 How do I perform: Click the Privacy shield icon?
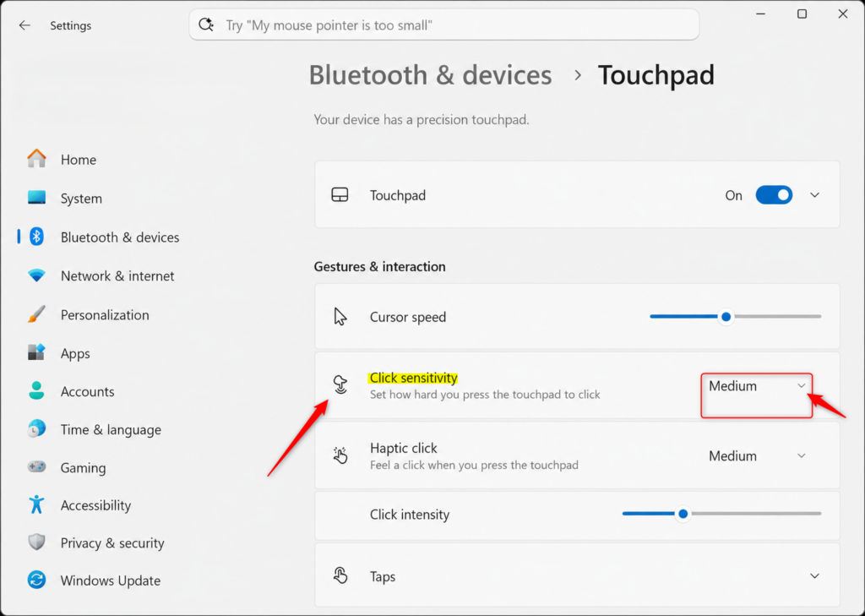tap(36, 542)
